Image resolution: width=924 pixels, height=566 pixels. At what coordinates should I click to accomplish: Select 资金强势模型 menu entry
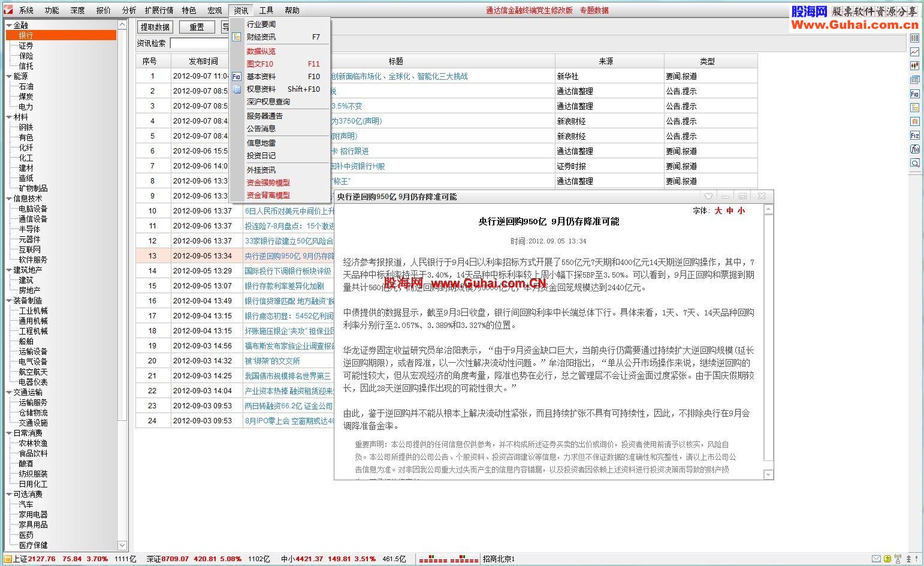click(x=268, y=183)
